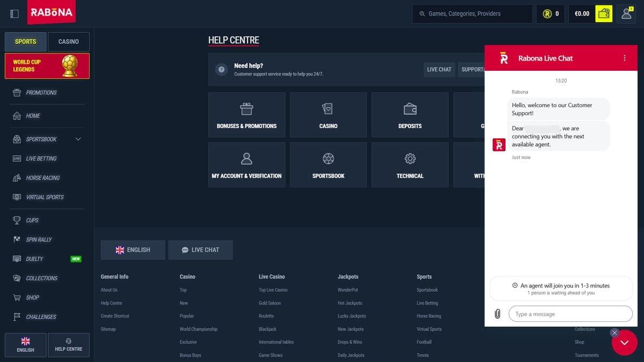Click the Sportsbook icon in the sidebar
The image size is (644, 362).
pyautogui.click(x=17, y=139)
